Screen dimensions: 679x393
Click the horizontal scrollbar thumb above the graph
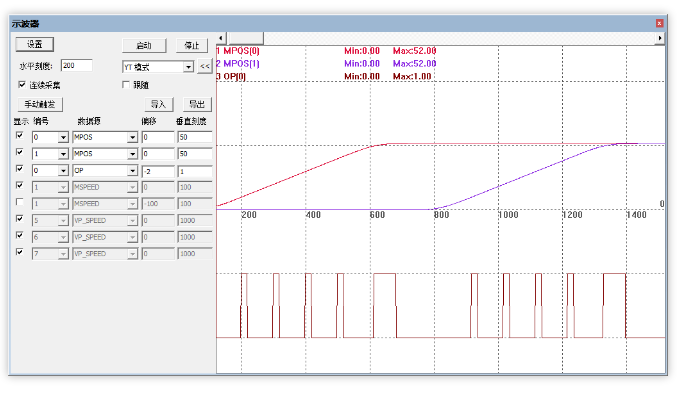[x=245, y=38]
